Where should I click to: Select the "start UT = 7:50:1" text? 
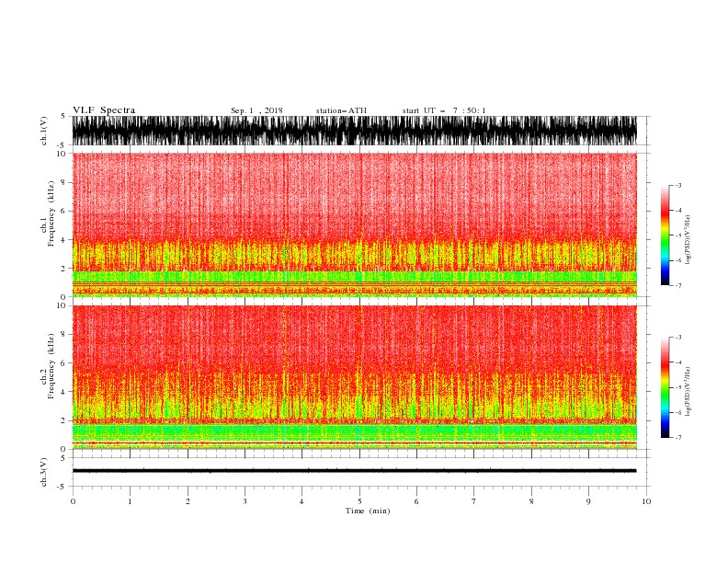(444, 110)
